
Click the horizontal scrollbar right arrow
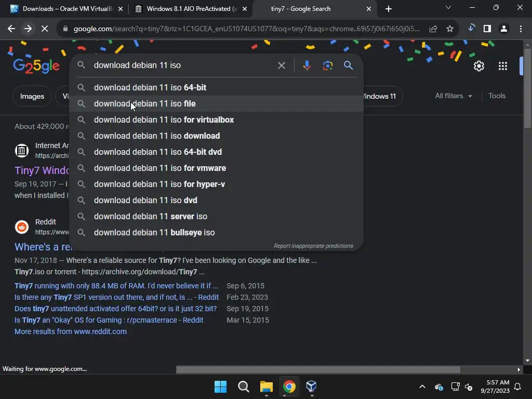(518, 369)
